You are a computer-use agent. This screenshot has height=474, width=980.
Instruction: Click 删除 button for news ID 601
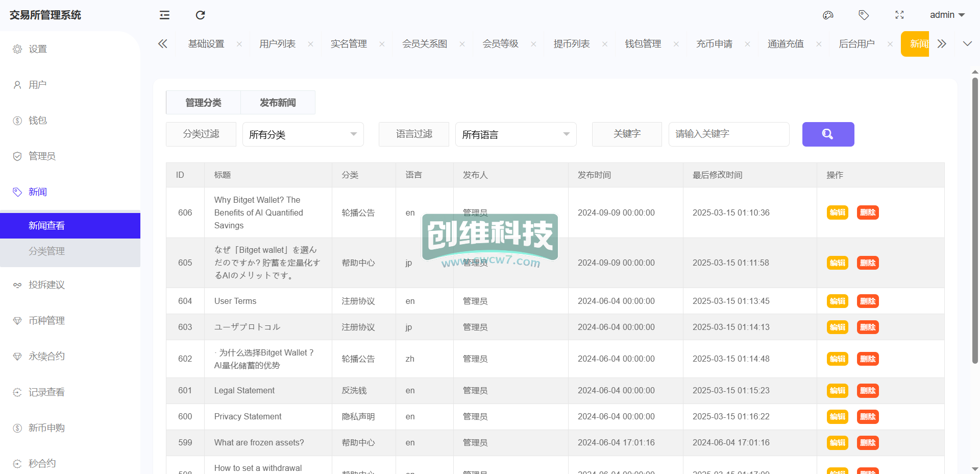coord(868,391)
